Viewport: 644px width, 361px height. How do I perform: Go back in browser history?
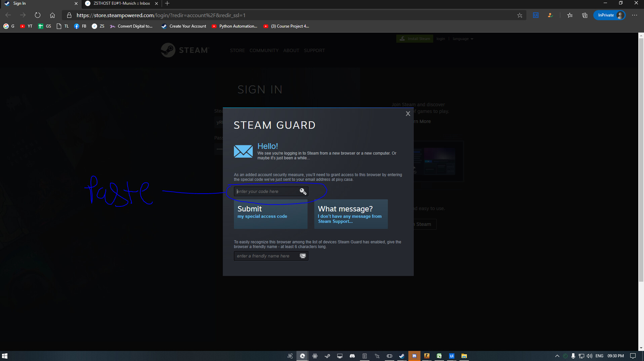click(x=8, y=15)
